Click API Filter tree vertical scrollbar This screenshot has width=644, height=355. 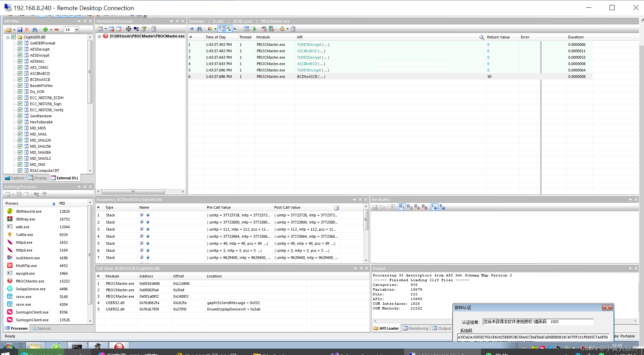click(x=90, y=72)
